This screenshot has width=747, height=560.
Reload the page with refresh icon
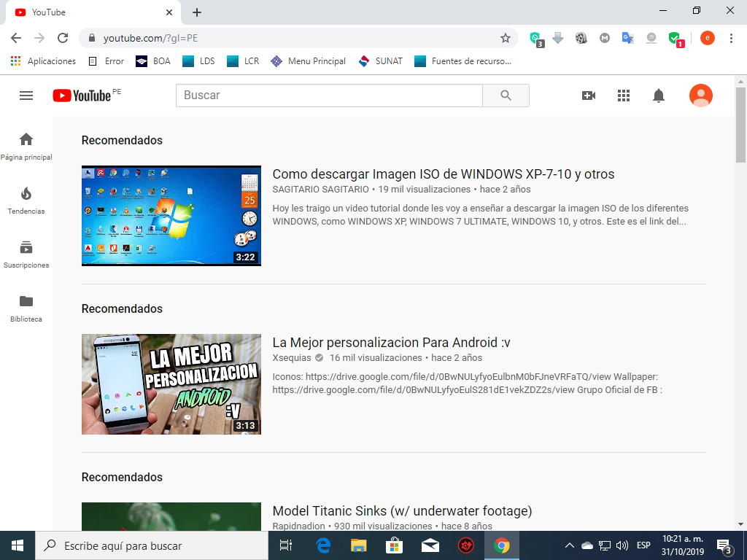(x=63, y=38)
